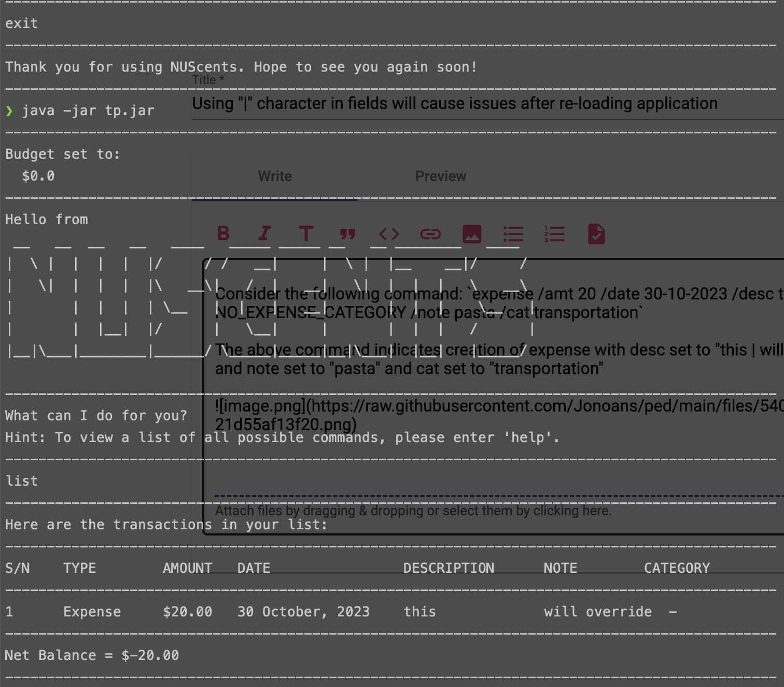
Task: Click the '$0.0' budget value
Action: pos(38,176)
